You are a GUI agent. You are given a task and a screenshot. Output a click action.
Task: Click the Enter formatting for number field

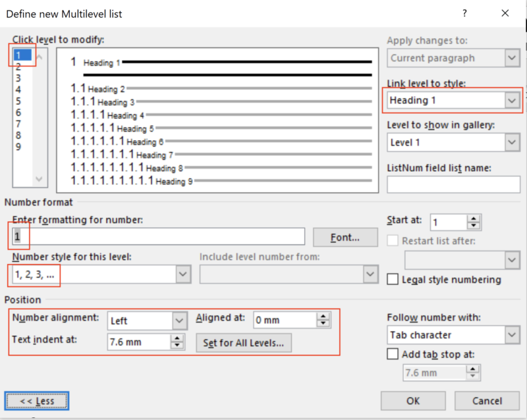click(158, 236)
